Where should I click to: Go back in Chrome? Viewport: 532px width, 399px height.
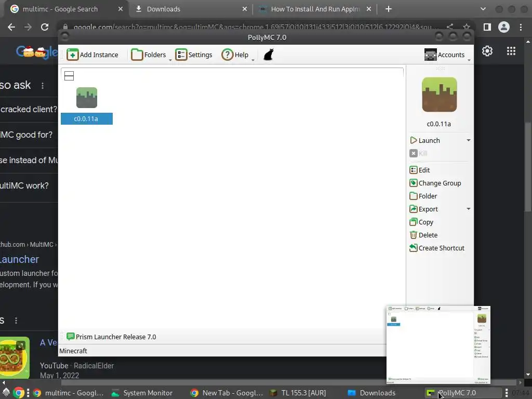pyautogui.click(x=11, y=27)
